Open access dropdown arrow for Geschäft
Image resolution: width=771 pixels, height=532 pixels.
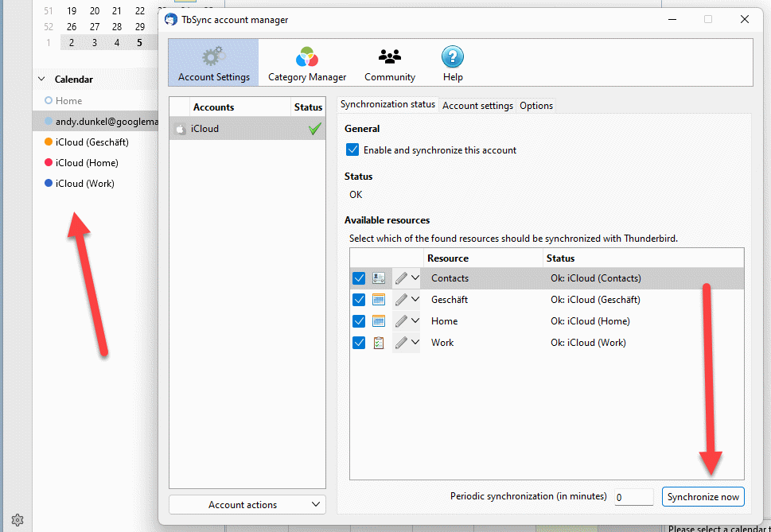415,300
